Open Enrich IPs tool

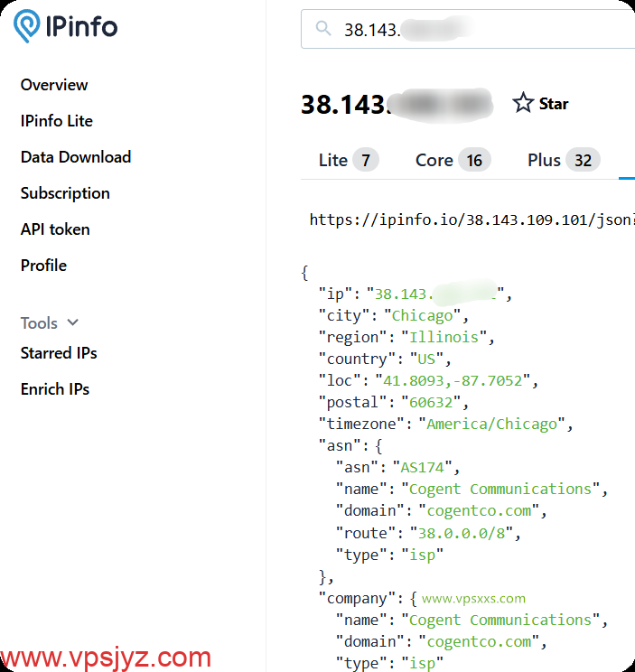tap(55, 389)
